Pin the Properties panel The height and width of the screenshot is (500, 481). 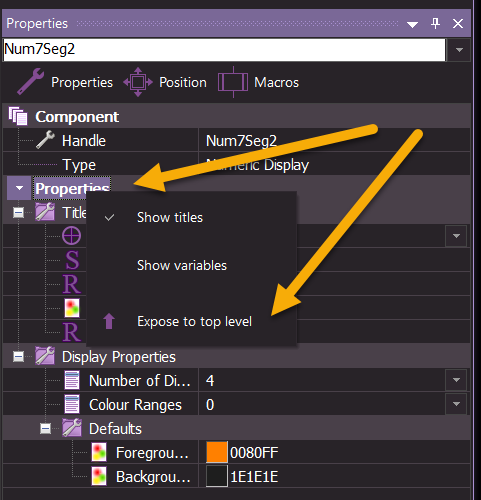click(x=435, y=23)
